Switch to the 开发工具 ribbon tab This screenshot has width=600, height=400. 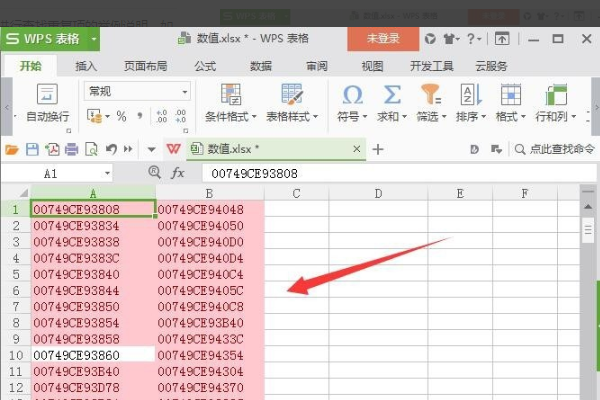pyautogui.click(x=432, y=66)
